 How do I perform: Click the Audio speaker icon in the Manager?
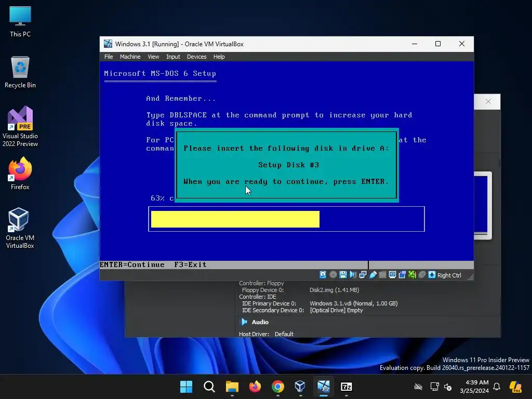(244, 322)
